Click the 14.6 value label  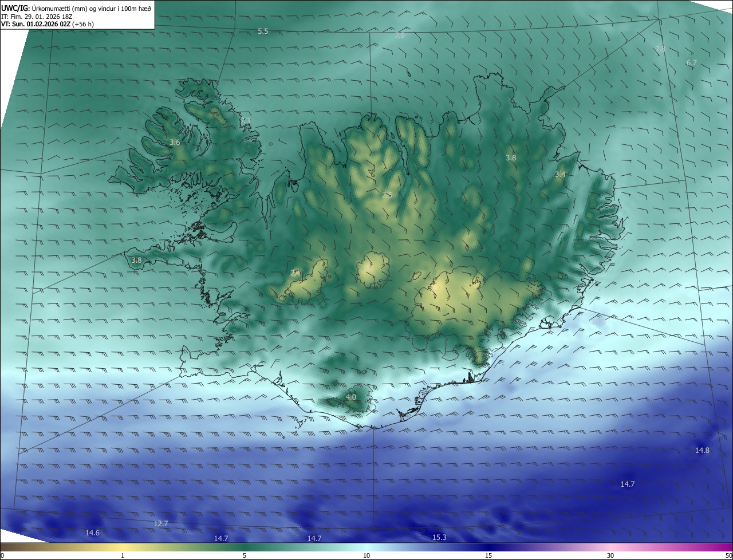tap(92, 533)
